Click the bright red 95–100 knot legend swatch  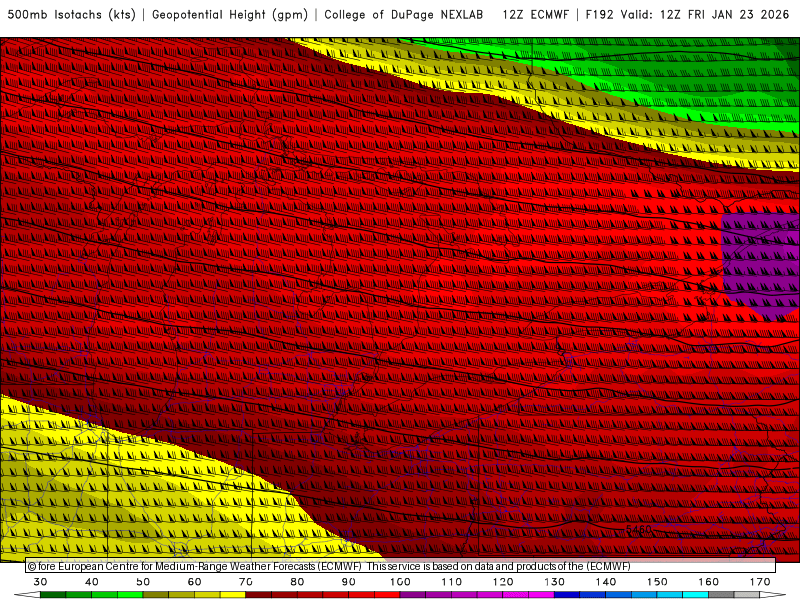coord(387,595)
